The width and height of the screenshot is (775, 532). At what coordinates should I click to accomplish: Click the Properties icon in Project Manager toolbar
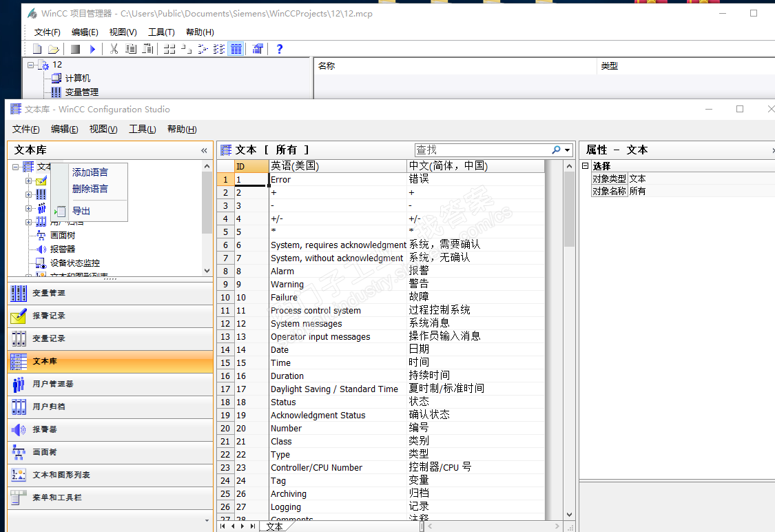(x=257, y=49)
